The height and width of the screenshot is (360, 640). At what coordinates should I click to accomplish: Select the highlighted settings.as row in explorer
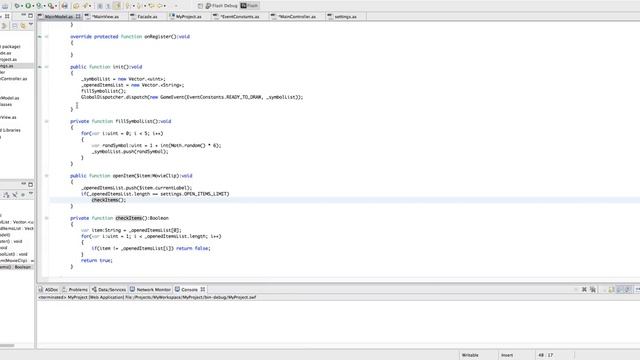[17, 66]
